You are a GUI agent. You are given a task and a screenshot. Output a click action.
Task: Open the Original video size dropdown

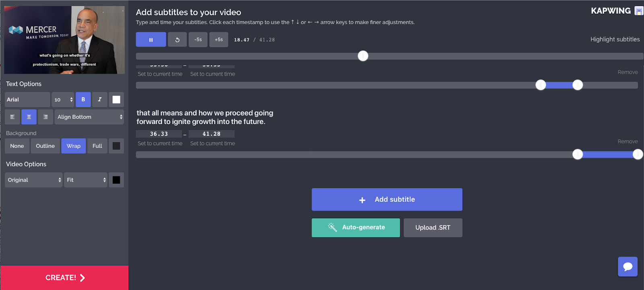[x=34, y=180]
